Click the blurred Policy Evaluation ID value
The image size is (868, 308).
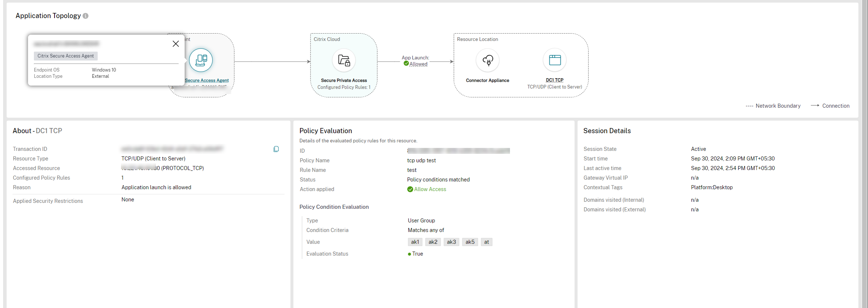pyautogui.click(x=458, y=151)
